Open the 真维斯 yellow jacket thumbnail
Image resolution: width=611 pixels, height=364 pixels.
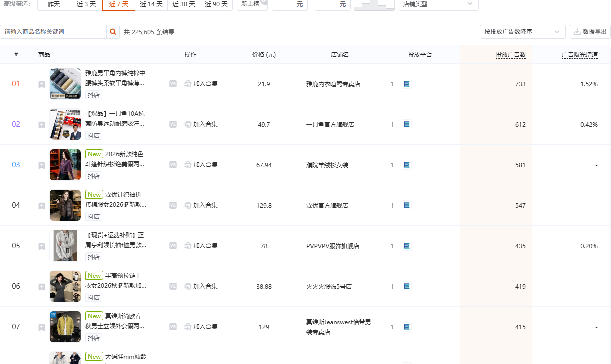click(65, 327)
